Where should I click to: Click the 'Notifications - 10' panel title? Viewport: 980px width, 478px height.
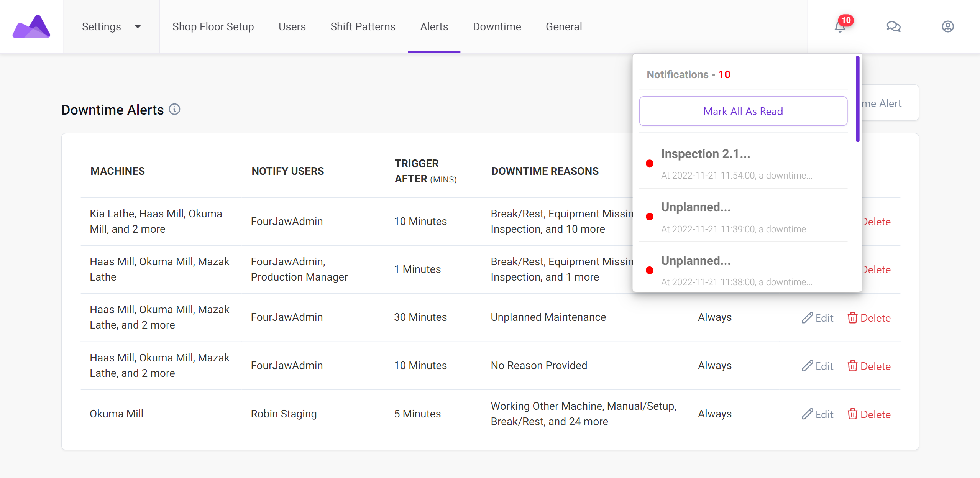[688, 74]
